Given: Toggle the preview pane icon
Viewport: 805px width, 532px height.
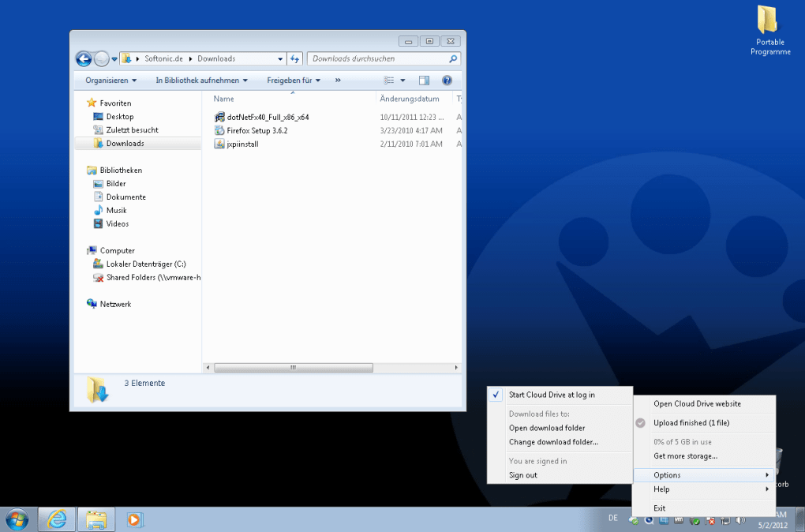Looking at the screenshot, I should [x=424, y=81].
